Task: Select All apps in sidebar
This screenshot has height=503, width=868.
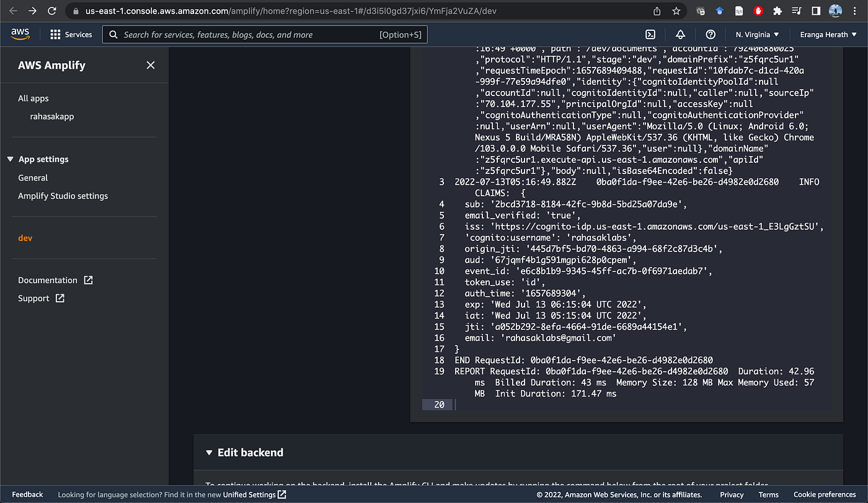Action: pos(33,98)
